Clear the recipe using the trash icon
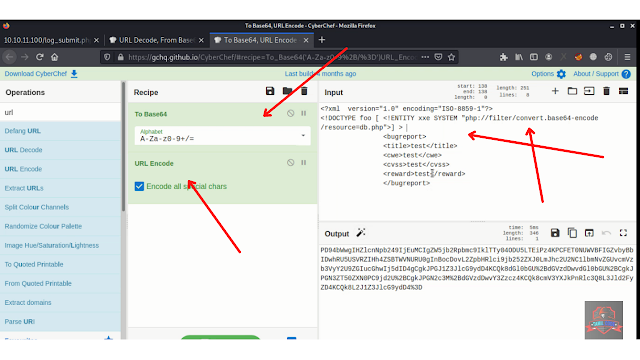Screen dimensions: 640x360 pos(304,91)
